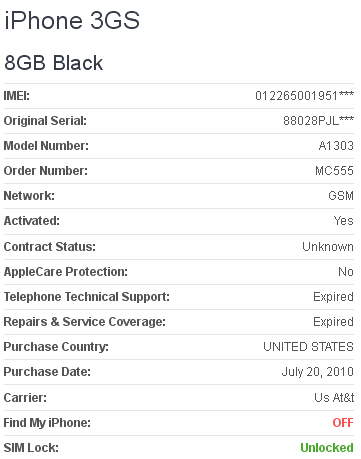Click Telephone Technical Support Expired status

333,297
